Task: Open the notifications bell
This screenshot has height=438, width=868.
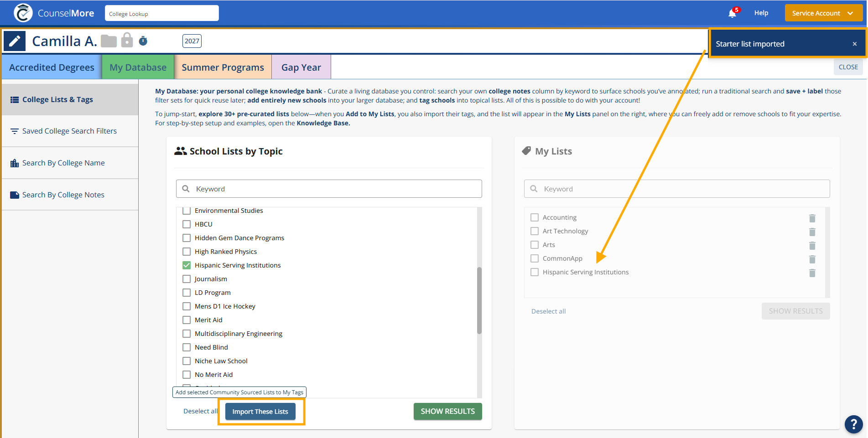Action: 732,13
